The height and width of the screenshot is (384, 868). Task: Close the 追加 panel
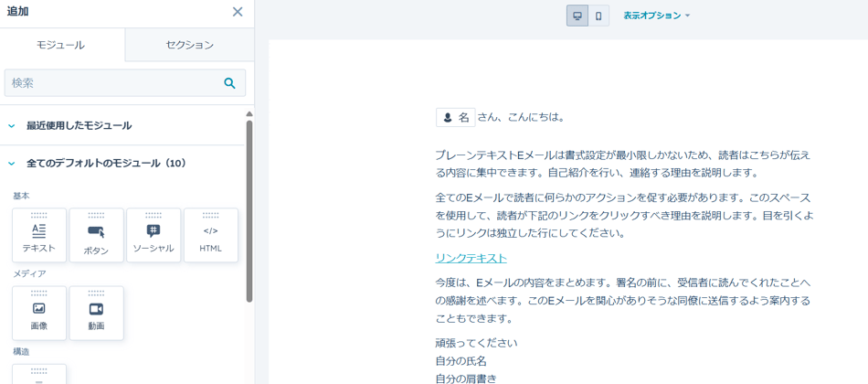point(238,12)
